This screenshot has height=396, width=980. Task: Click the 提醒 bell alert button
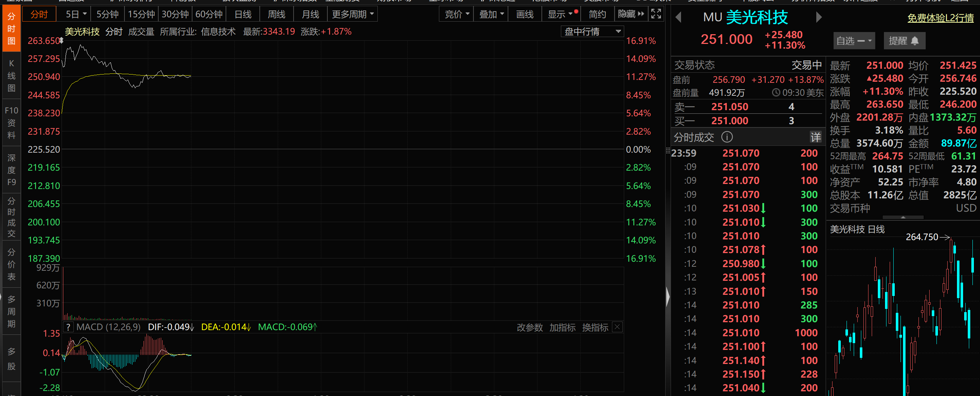tap(904, 41)
